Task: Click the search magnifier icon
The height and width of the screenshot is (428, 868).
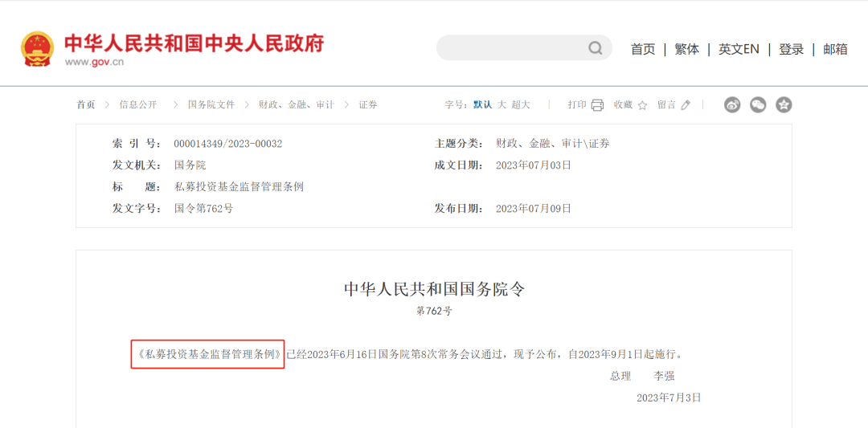Action: click(x=595, y=48)
